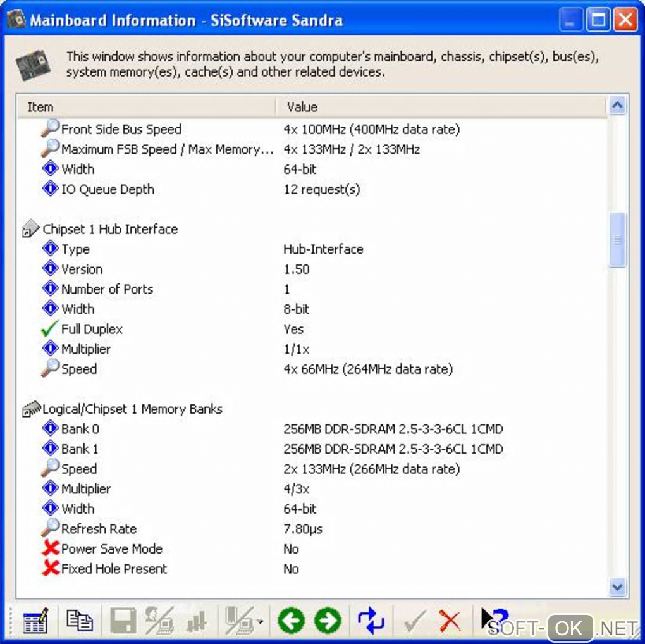The height and width of the screenshot is (644, 645).
Task: Maximize the Mainboard Information window
Action: point(598,20)
